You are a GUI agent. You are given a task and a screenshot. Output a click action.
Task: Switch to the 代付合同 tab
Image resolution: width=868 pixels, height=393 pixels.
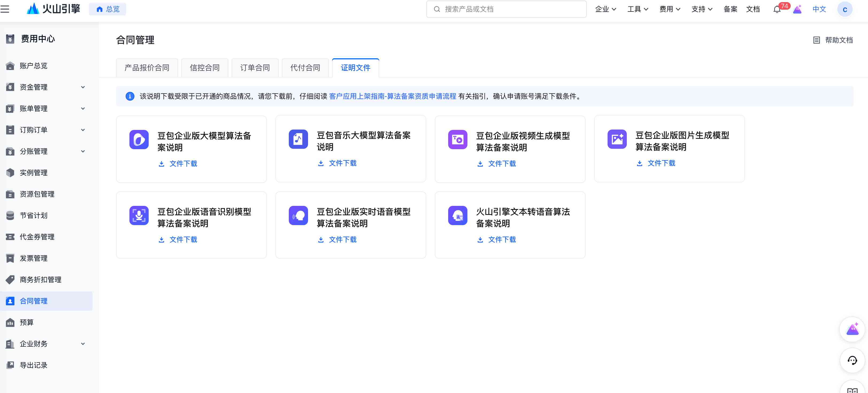coord(305,68)
